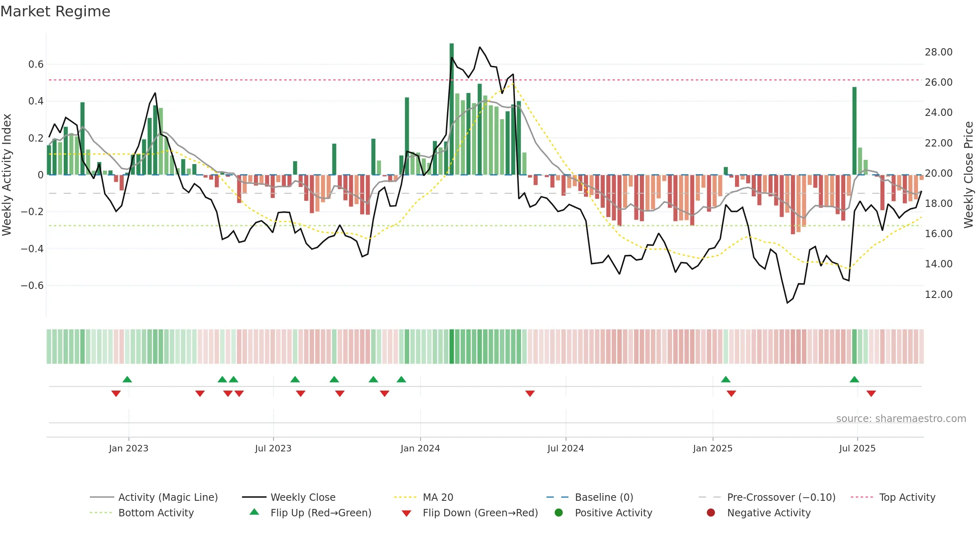Click the flip-up marker just before Jan 2023
The width and height of the screenshot is (980, 551).
point(127,379)
